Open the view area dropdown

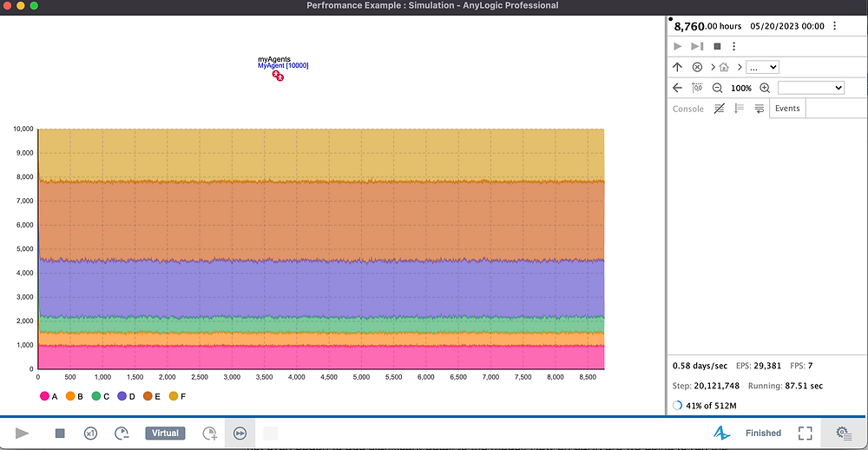[811, 88]
